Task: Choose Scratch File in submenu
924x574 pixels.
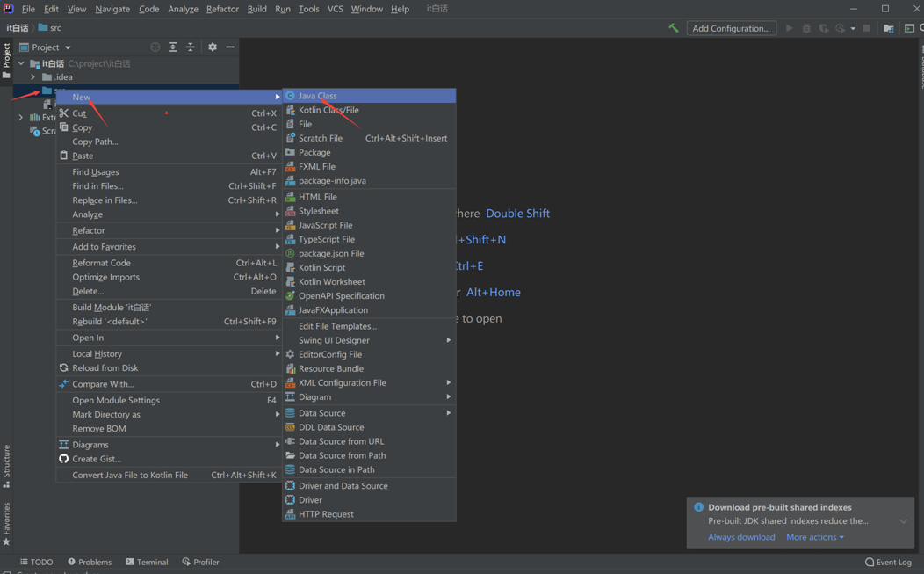Action: [x=370, y=138]
